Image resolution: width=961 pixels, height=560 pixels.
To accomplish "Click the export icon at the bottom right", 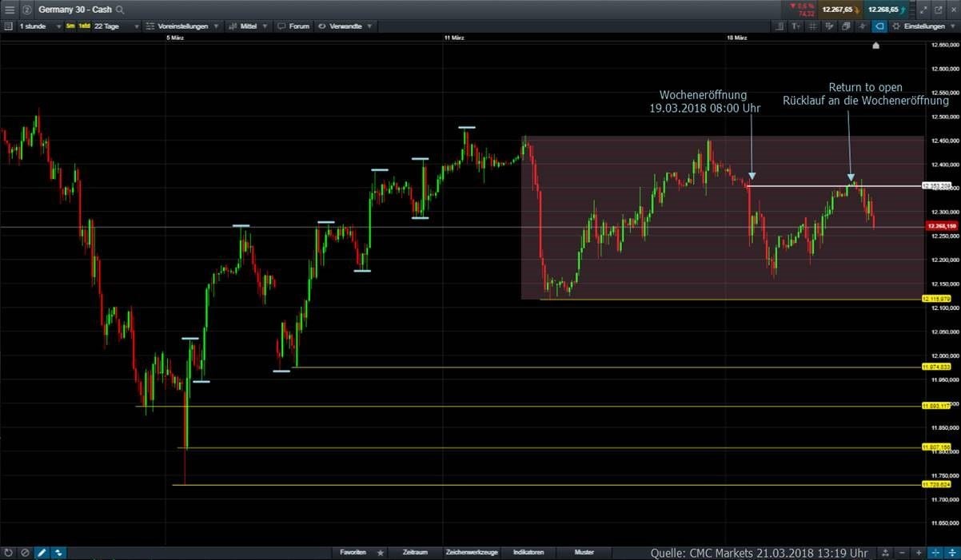I will pyautogui.click(x=886, y=552).
